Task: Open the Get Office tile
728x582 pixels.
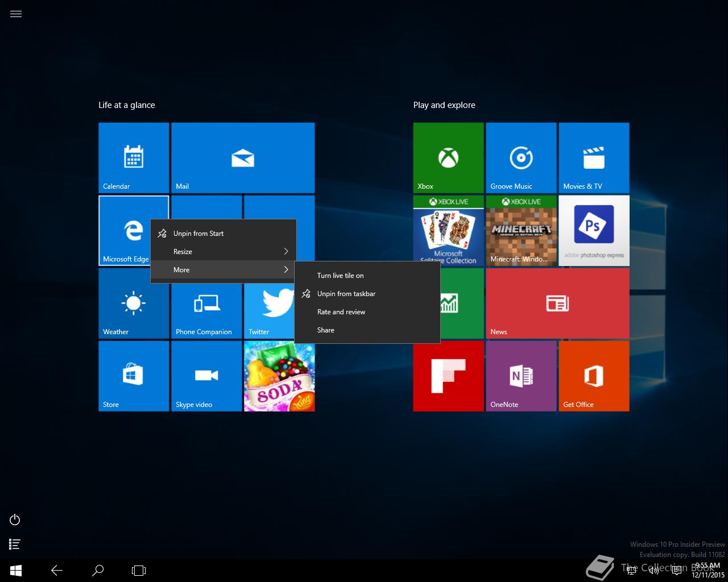Action: [x=594, y=376]
